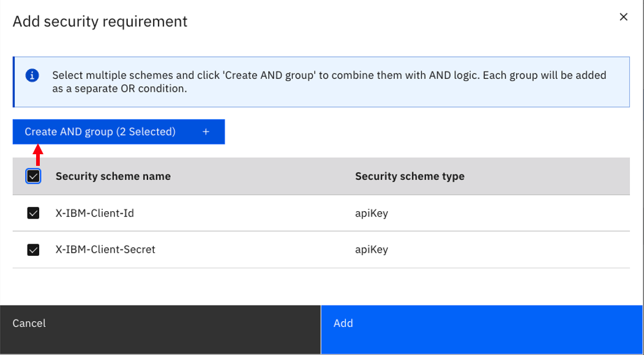The width and height of the screenshot is (644, 355).
Task: Click the Security scheme name column header
Action: (113, 176)
